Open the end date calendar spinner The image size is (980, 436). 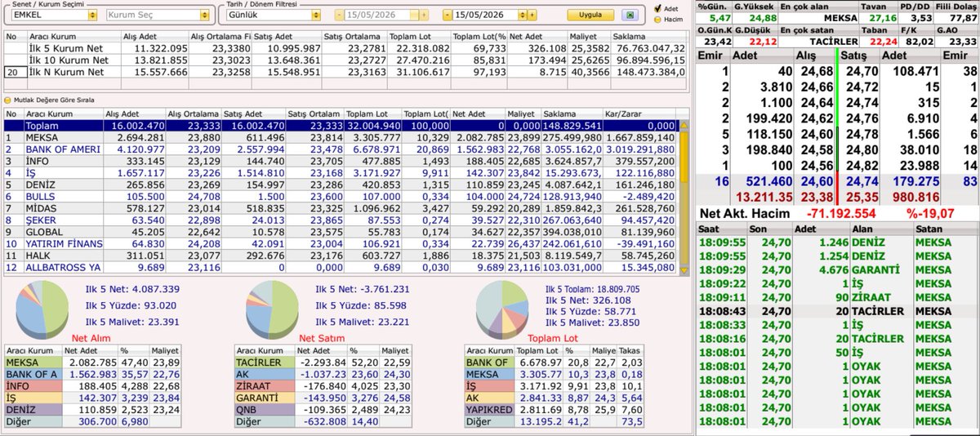tap(521, 15)
